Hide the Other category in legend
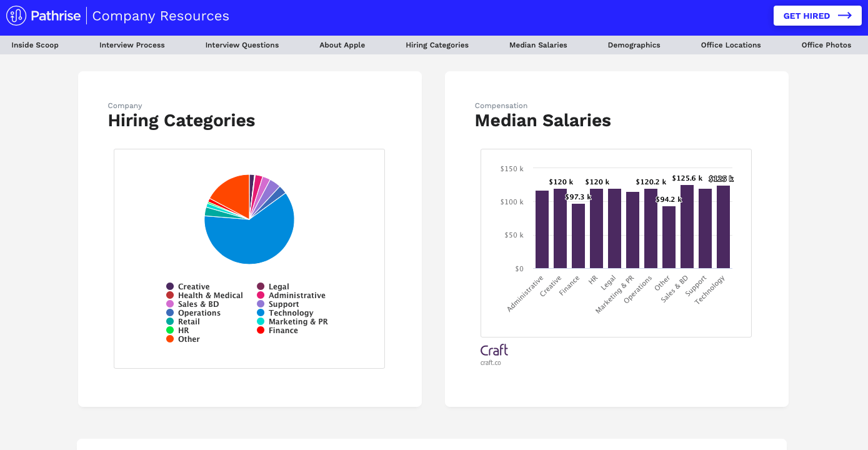The image size is (868, 450). [x=188, y=339]
